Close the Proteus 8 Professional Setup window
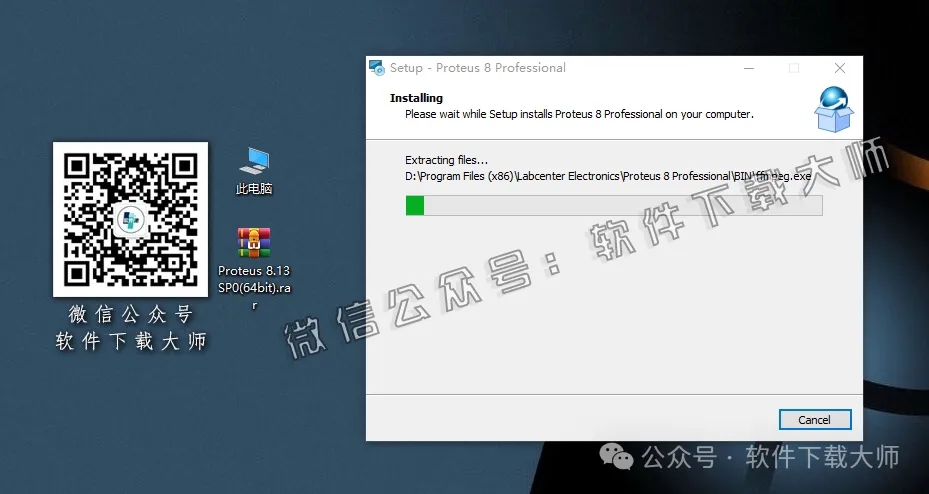The width and height of the screenshot is (929, 494). click(840, 68)
